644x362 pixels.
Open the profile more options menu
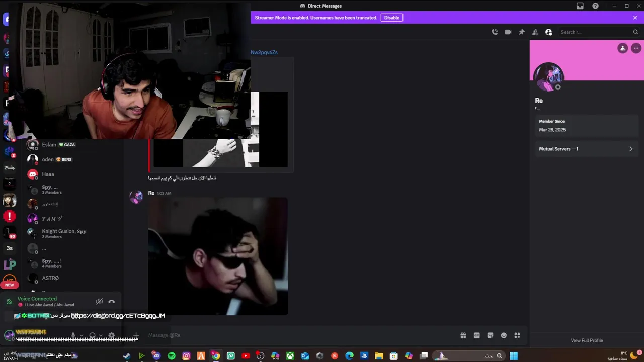coord(636,48)
